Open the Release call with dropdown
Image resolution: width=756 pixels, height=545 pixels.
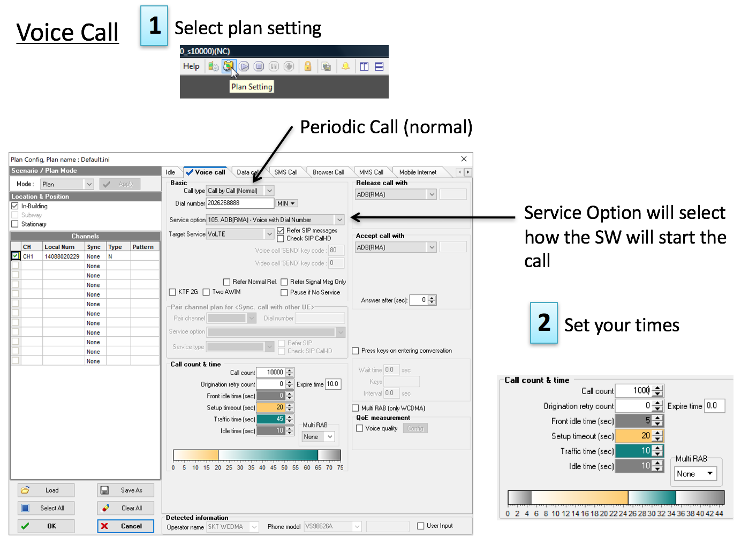[396, 194]
